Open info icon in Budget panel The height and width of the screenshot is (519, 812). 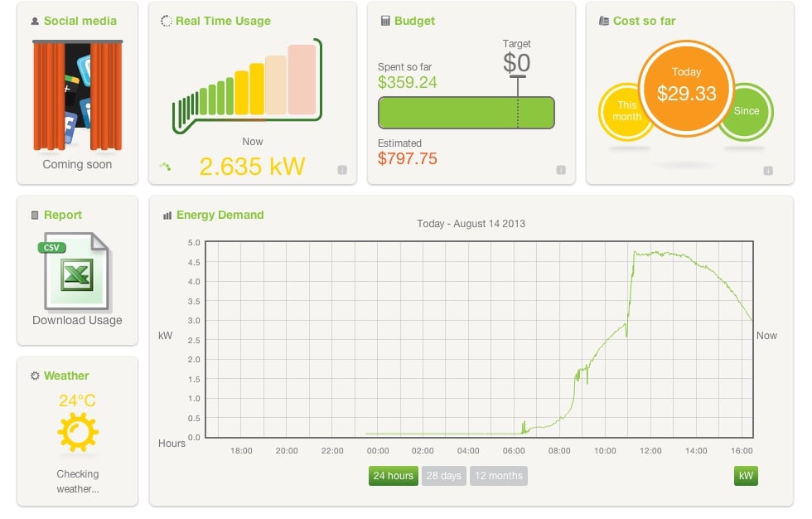click(x=561, y=170)
